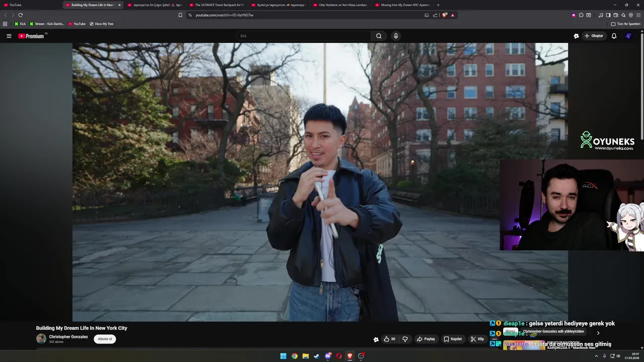Open Chrome from the taskbar
The width and height of the screenshot is (644, 362).
pyautogui.click(x=294, y=356)
